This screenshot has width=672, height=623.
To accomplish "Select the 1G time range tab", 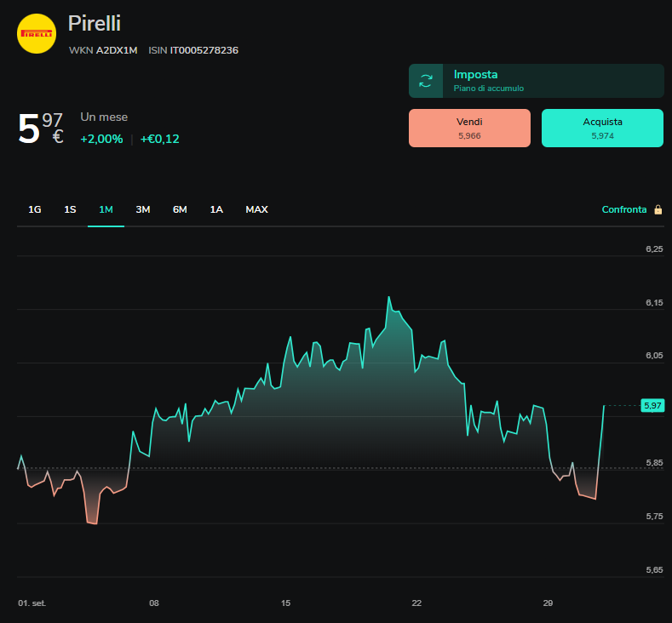I will point(35,209).
